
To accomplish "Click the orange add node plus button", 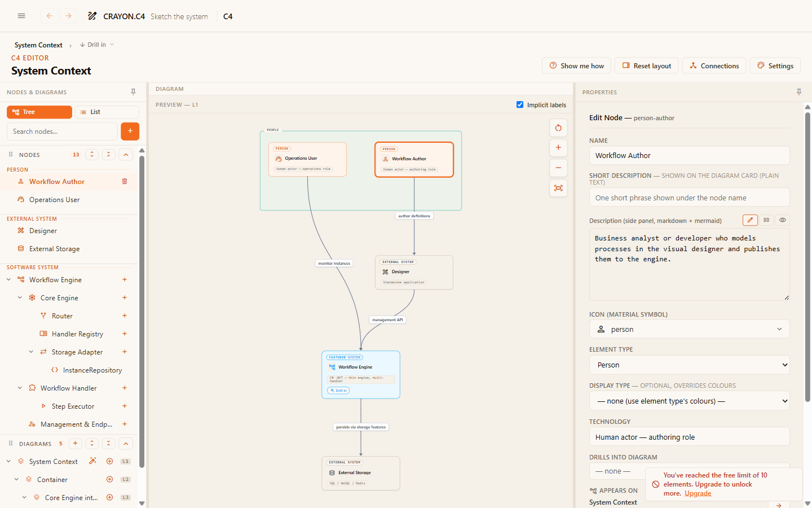I will (130, 131).
